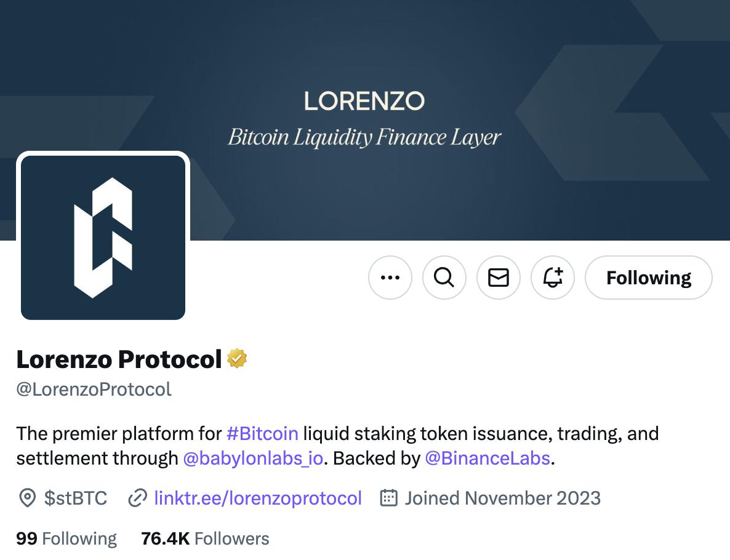This screenshot has width=730, height=560.
Task: Click the @LorenzoProtocol handle text
Action: 94,389
